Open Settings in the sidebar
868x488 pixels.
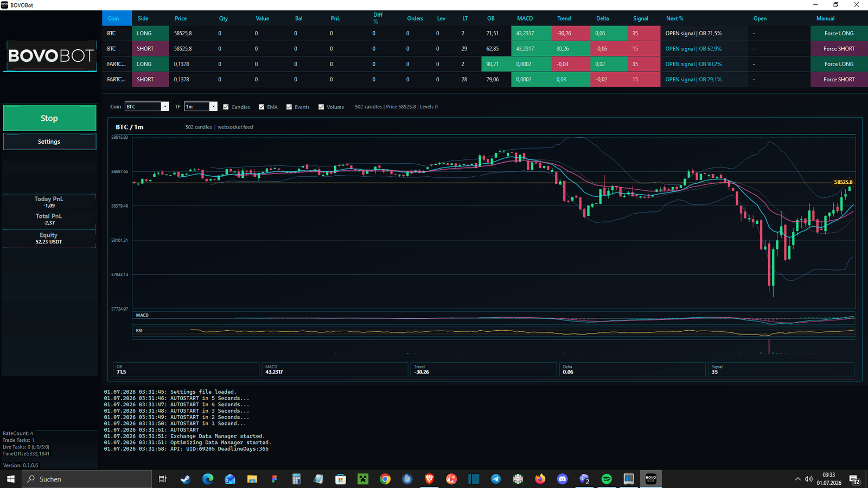[x=49, y=142]
